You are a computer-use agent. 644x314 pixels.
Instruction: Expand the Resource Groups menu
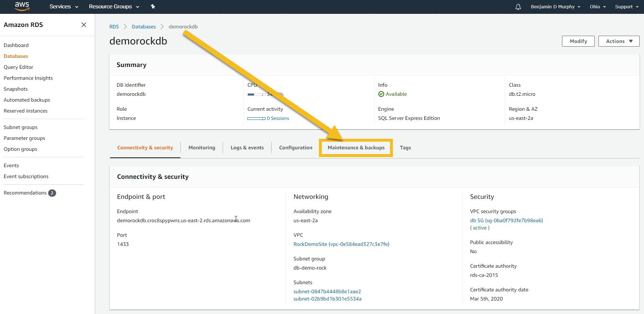coord(114,7)
